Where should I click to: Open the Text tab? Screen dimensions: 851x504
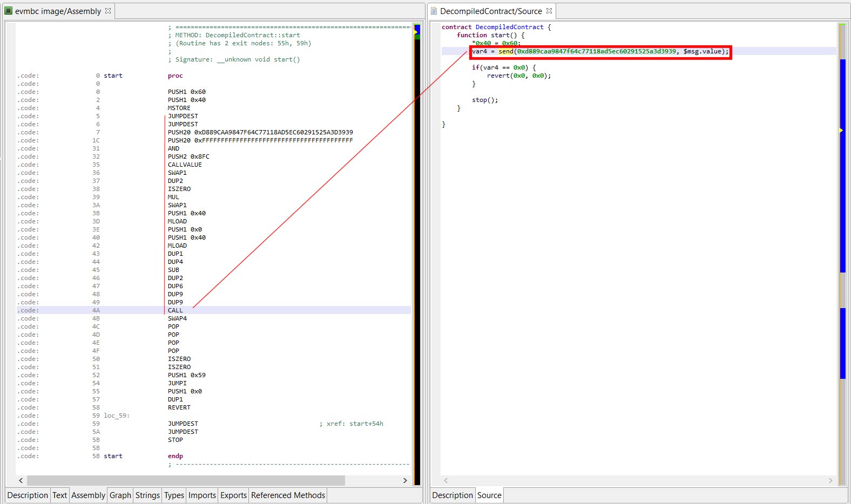pyautogui.click(x=60, y=495)
